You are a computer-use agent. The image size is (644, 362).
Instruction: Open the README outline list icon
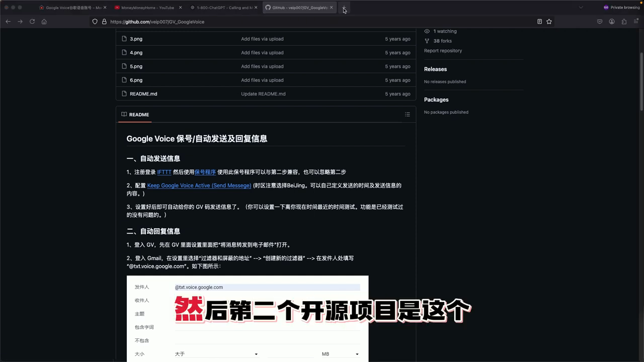408,115
